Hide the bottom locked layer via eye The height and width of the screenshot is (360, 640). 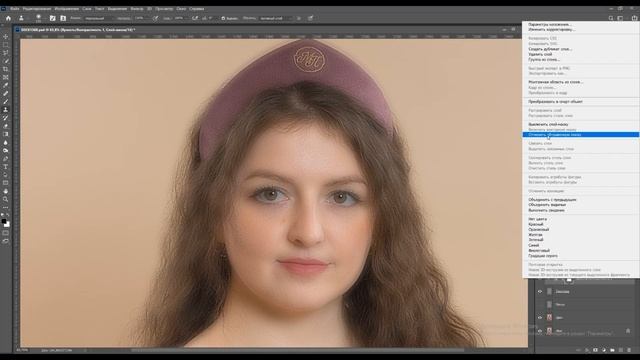point(540,331)
